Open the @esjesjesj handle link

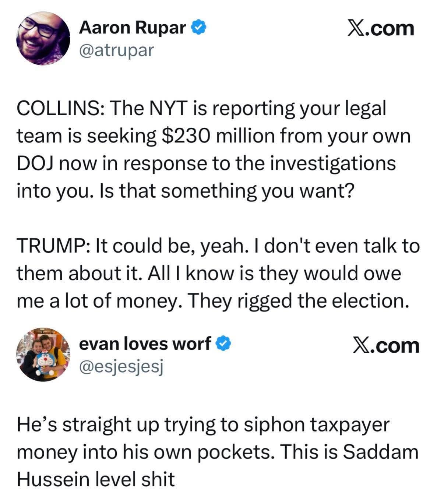tap(121, 366)
